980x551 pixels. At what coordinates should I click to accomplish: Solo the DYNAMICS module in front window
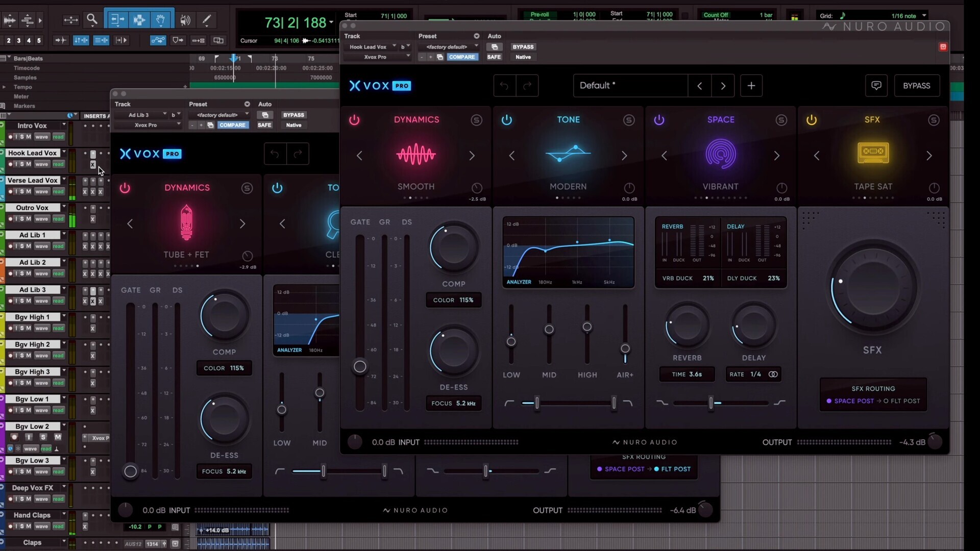pyautogui.click(x=476, y=120)
